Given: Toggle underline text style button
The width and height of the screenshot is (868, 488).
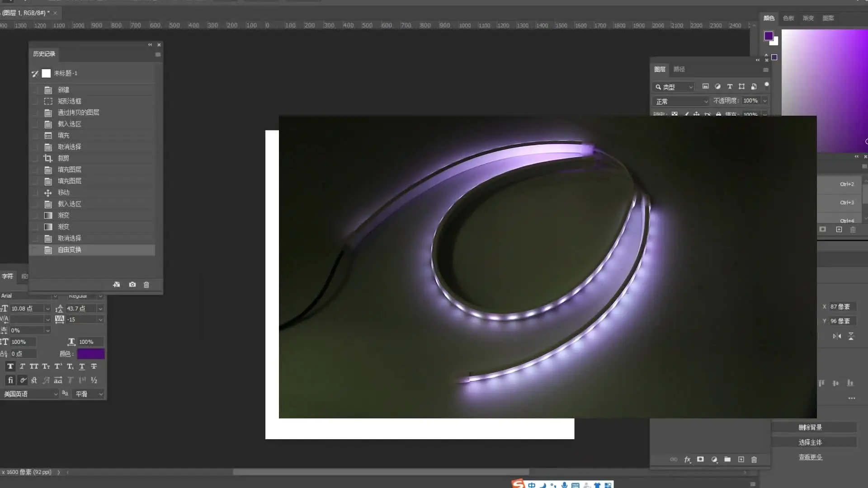Looking at the screenshot, I should (x=82, y=366).
